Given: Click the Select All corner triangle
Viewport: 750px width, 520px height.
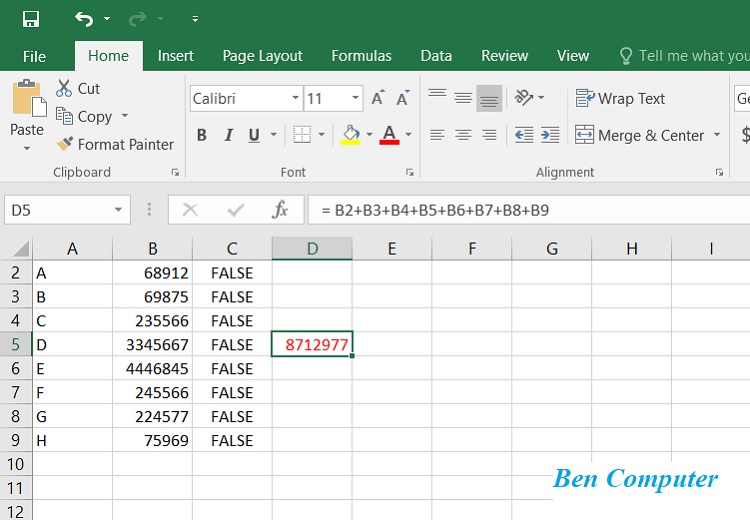Looking at the screenshot, I should coord(21,249).
